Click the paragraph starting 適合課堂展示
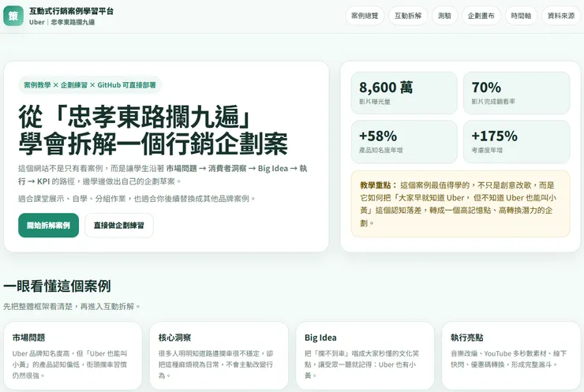This screenshot has height=392, width=584. [x=137, y=199]
